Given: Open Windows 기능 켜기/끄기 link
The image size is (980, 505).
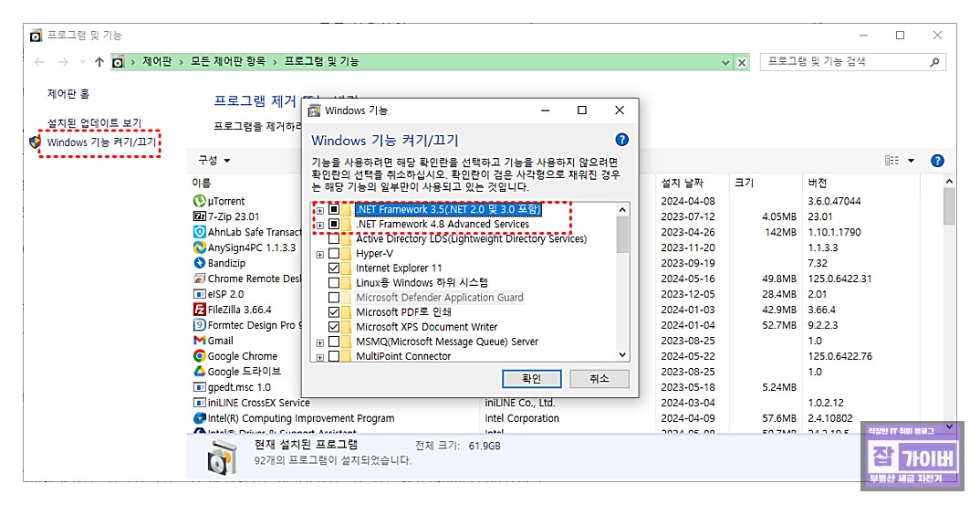Looking at the screenshot, I should 101,142.
